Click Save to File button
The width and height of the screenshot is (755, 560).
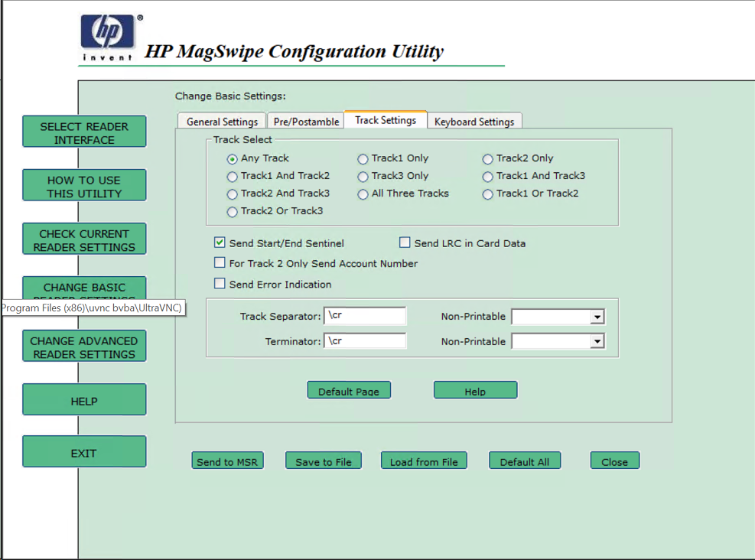324,461
